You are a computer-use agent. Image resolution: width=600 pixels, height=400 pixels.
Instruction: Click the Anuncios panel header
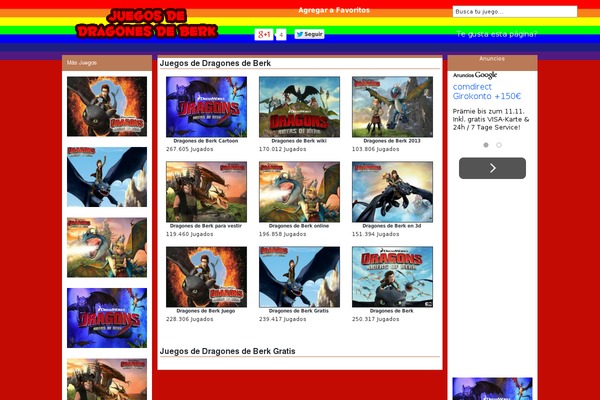492,62
